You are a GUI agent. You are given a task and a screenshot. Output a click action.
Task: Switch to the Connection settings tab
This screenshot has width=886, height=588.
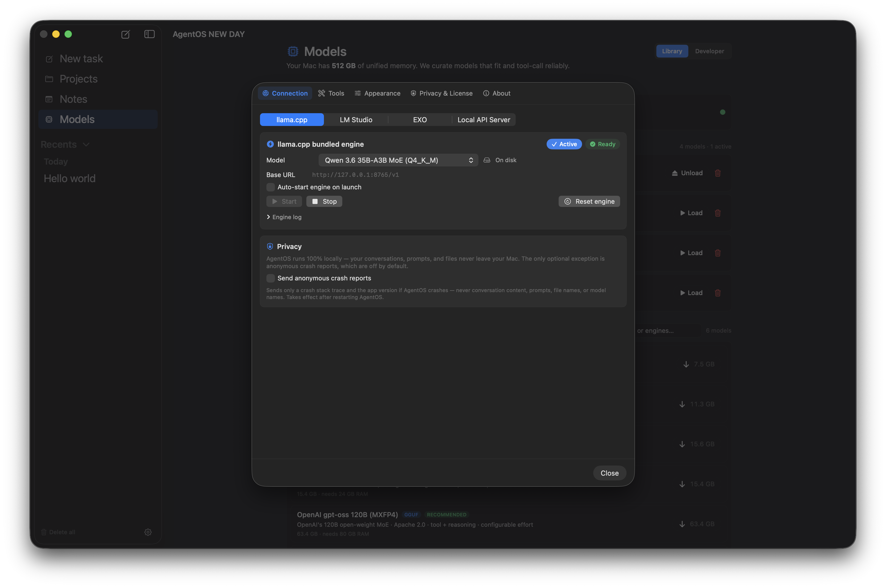285,93
